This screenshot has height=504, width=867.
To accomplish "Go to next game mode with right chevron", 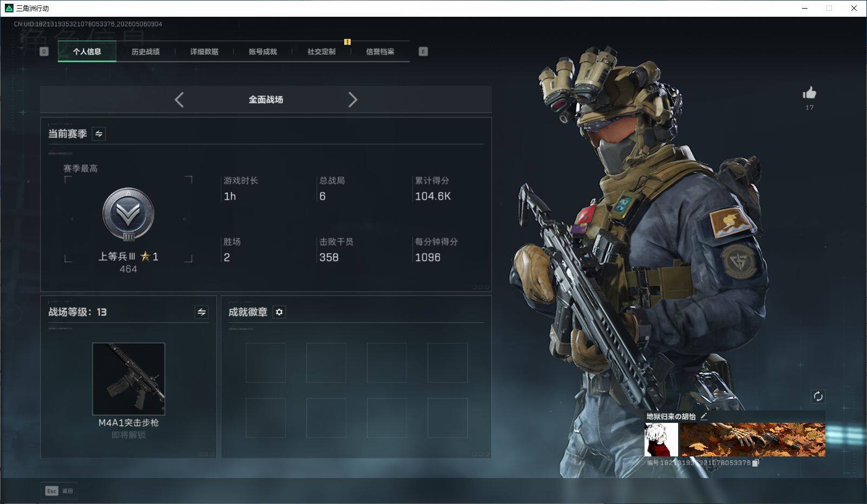I will pos(353,100).
